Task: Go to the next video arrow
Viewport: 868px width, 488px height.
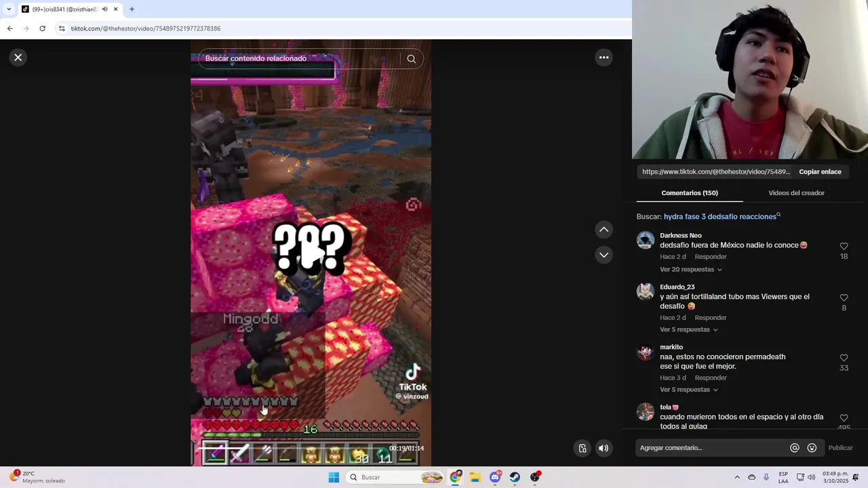Action: point(604,255)
